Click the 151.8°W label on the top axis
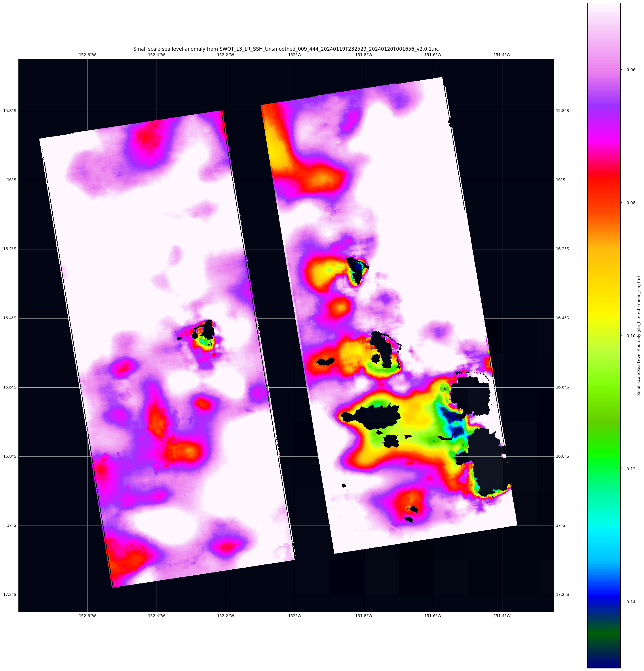The height and width of the screenshot is (671, 644). pos(364,55)
